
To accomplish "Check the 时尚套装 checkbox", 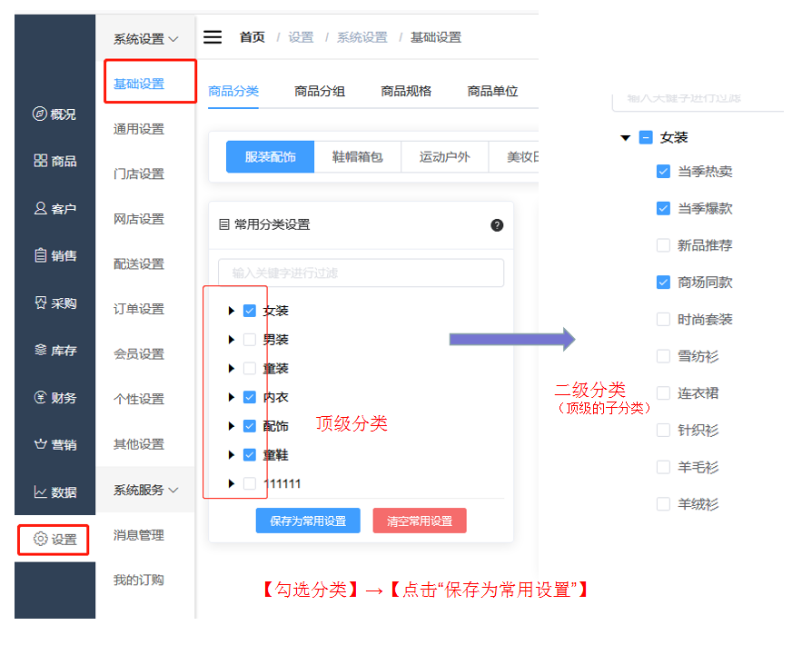I will coord(663,320).
